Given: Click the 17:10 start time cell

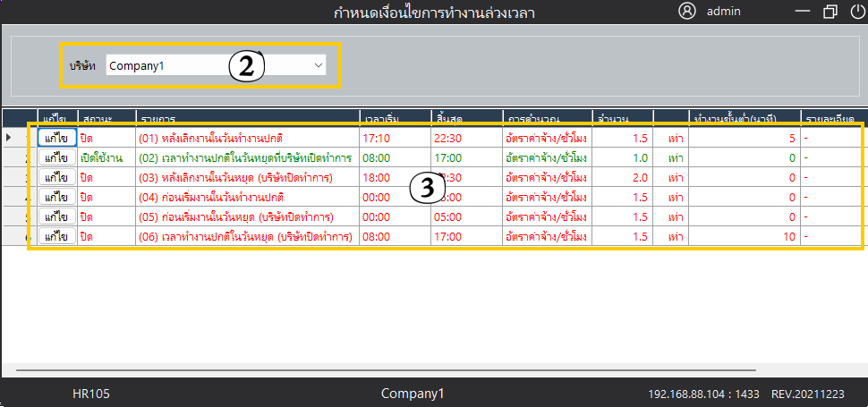Looking at the screenshot, I should click(x=394, y=138).
